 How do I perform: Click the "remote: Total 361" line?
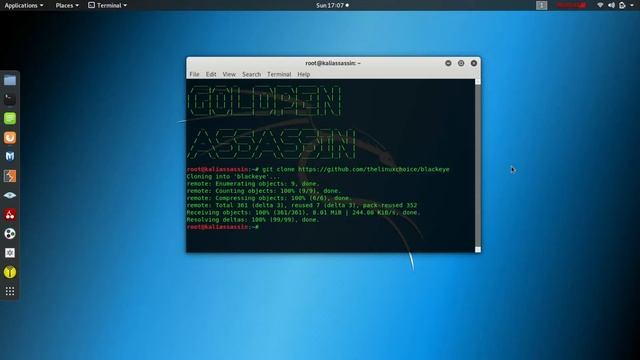(302, 205)
